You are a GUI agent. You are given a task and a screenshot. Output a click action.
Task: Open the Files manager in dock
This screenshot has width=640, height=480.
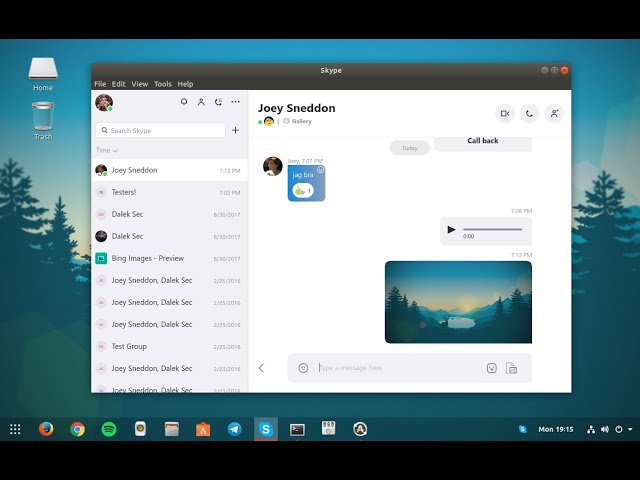coord(172,429)
